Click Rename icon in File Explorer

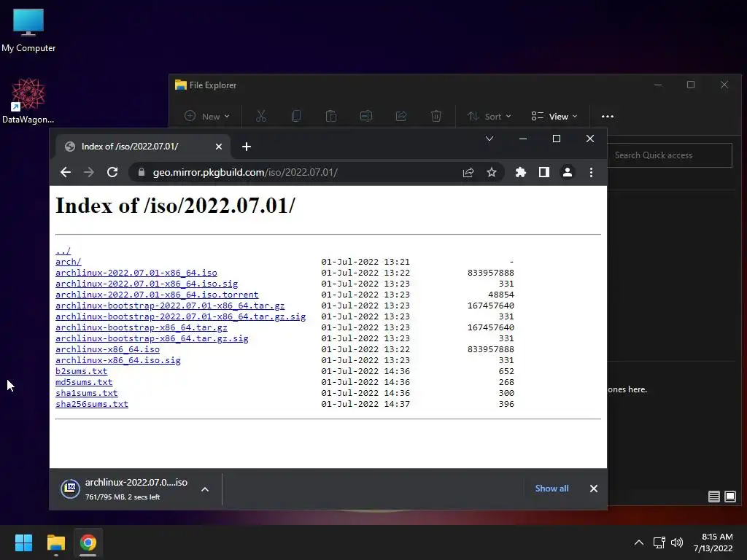366,116
